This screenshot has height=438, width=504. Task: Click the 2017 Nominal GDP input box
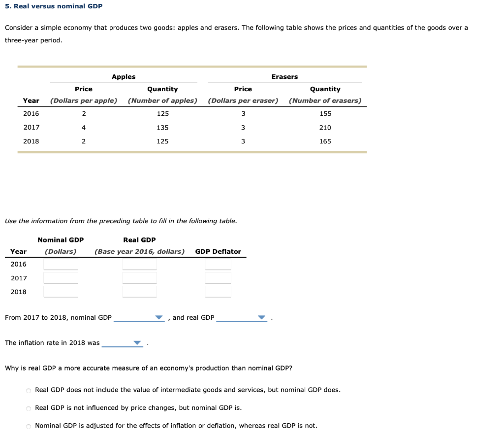(x=61, y=277)
